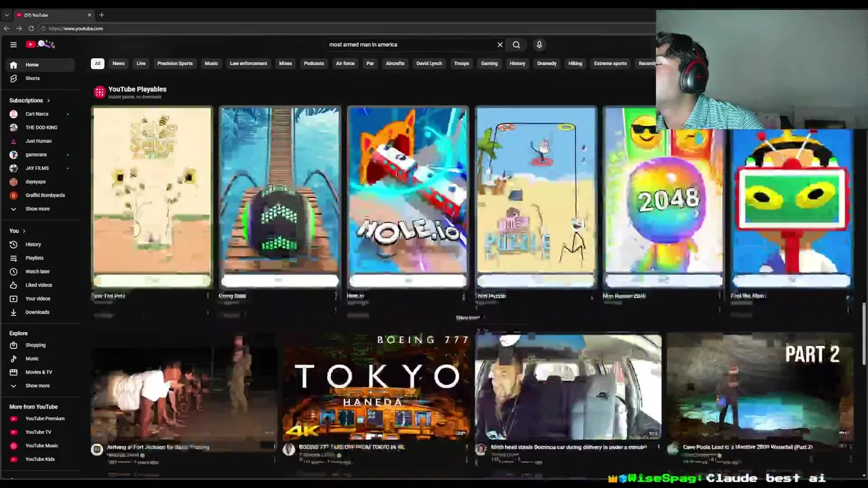The image size is (868, 488).
Task: Open watch History
Action: pyautogui.click(x=39, y=245)
